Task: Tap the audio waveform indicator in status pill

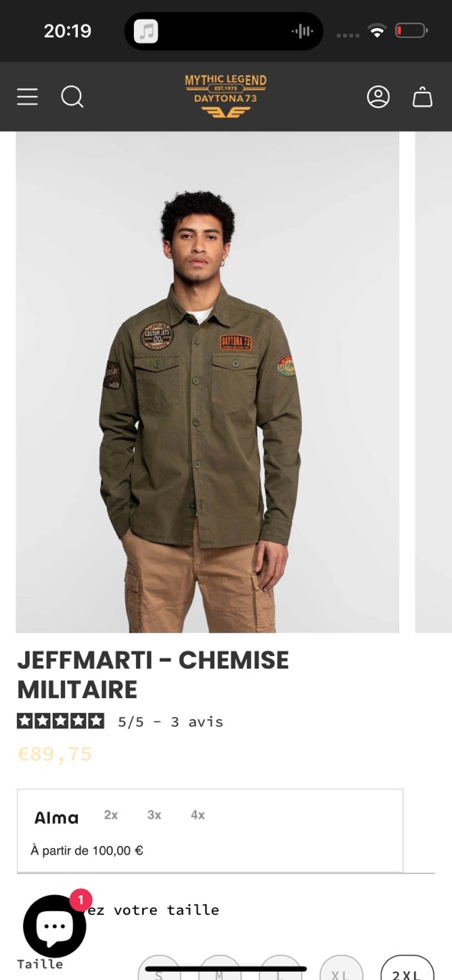Action: tap(303, 31)
